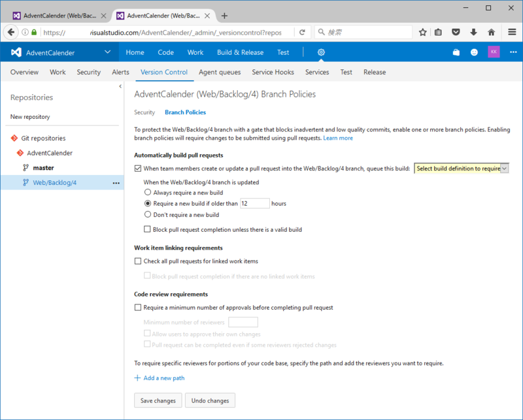This screenshot has width=523, height=420.
Task: Switch to the Services tab
Action: click(x=317, y=72)
